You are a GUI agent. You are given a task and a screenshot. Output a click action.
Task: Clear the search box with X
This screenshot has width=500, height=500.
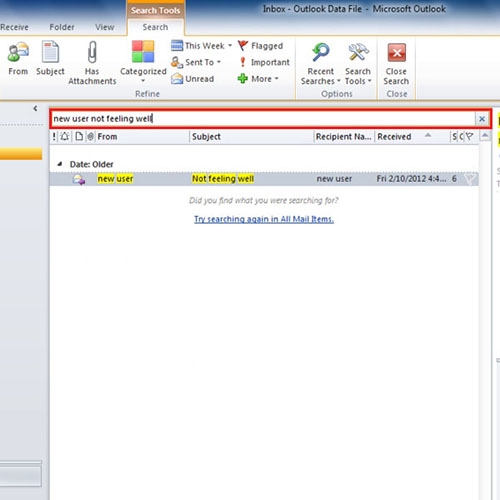tap(482, 119)
